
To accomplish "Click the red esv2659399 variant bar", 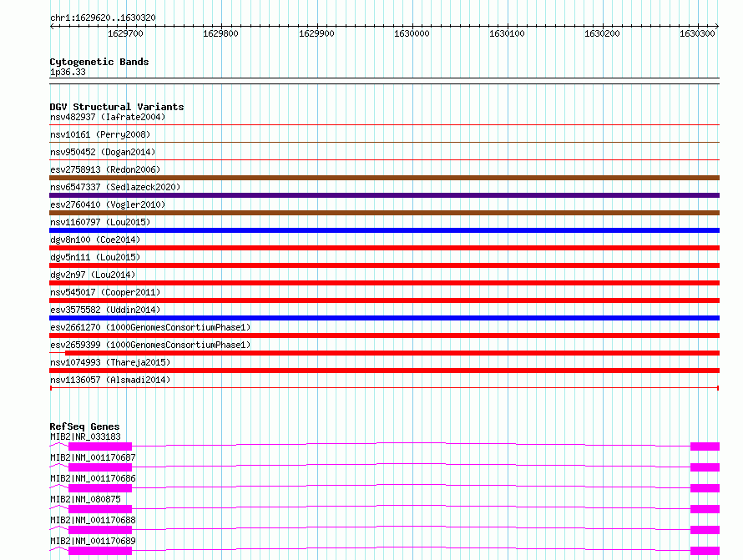I will pyautogui.click(x=392, y=353).
